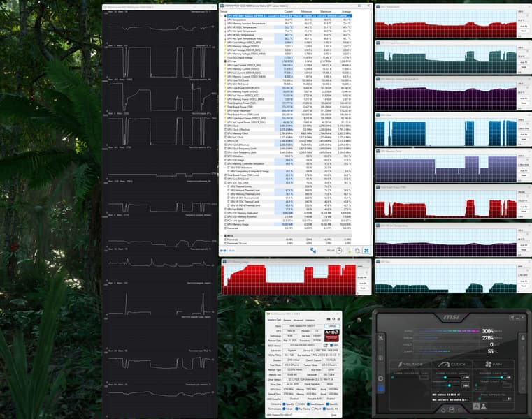Screen dimensions: 532x419
Task: Toggle PhysX checkbox in GPU-Z
Action: (313, 409)
